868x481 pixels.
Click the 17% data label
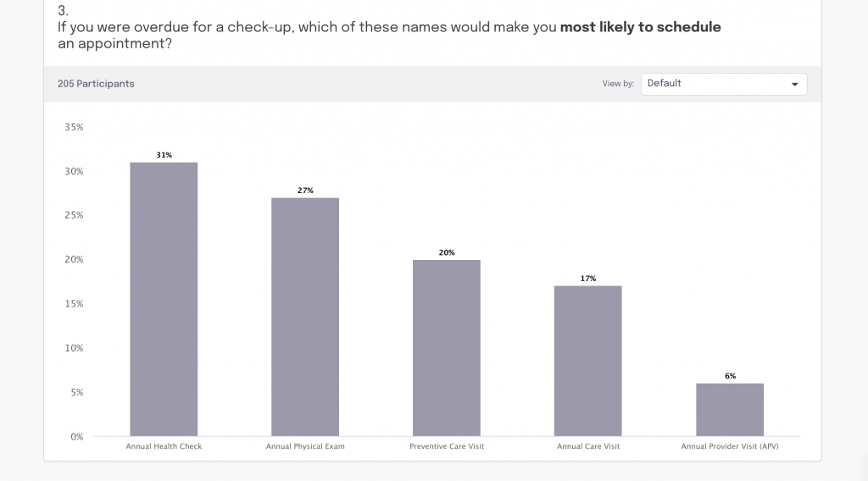coord(588,279)
